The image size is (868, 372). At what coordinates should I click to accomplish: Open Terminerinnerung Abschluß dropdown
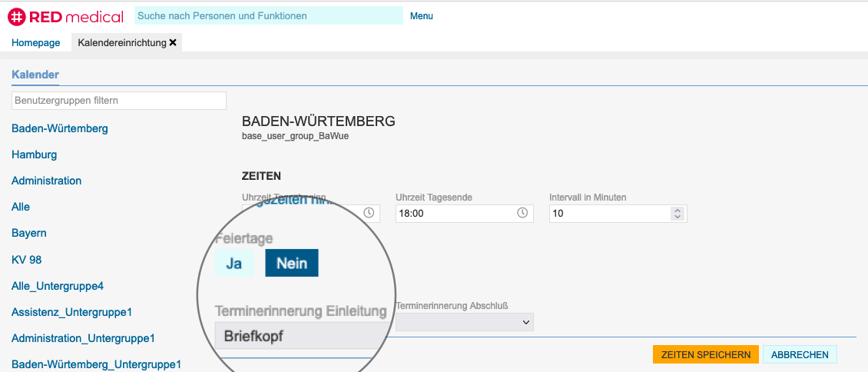(x=464, y=322)
